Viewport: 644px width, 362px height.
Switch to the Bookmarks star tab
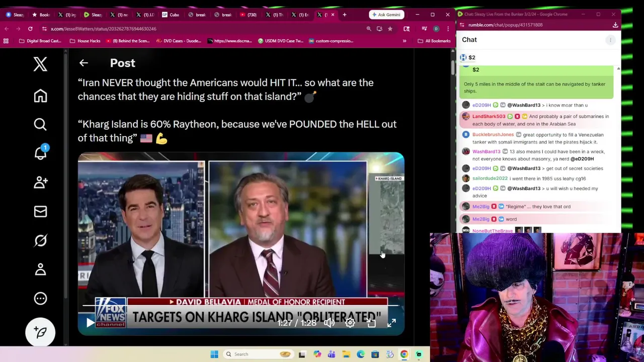pos(41,15)
